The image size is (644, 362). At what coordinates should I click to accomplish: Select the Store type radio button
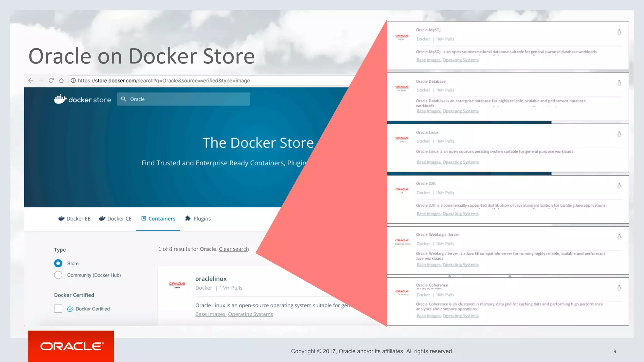tap(58, 263)
